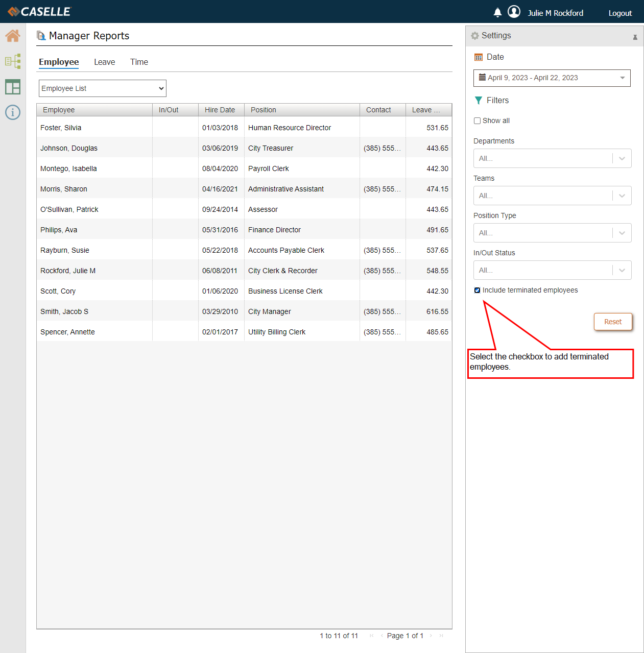Open the In/Out Status filter dropdown
Image resolution: width=644 pixels, height=653 pixels.
[552, 270]
